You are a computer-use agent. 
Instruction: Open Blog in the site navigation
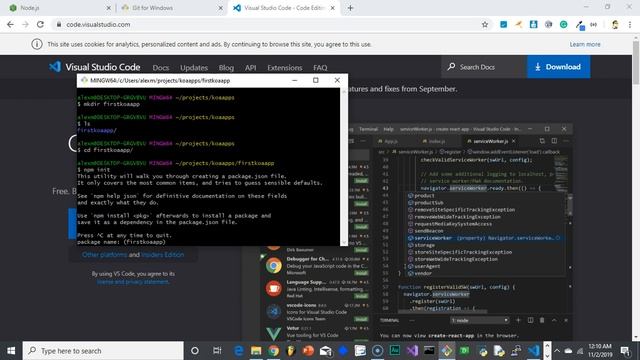click(x=226, y=68)
